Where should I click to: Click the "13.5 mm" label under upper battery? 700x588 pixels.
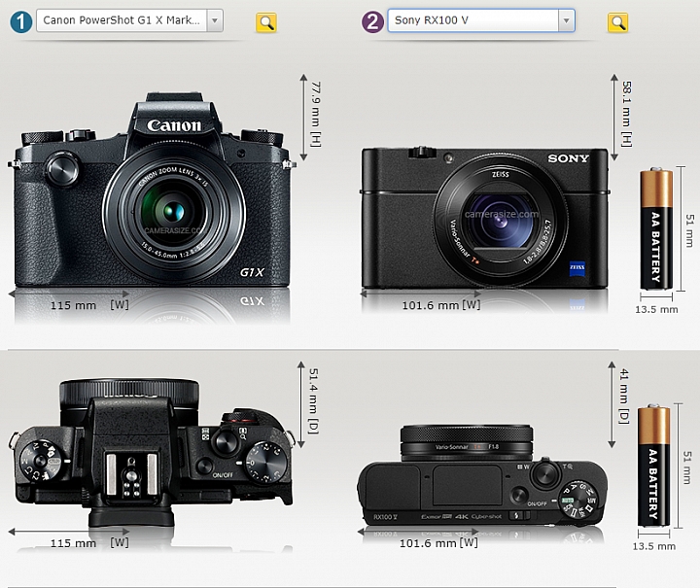click(x=656, y=309)
